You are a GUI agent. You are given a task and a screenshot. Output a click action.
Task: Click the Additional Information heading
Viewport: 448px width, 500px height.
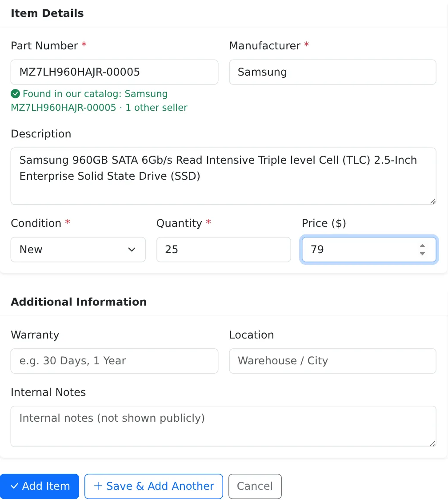point(79,302)
